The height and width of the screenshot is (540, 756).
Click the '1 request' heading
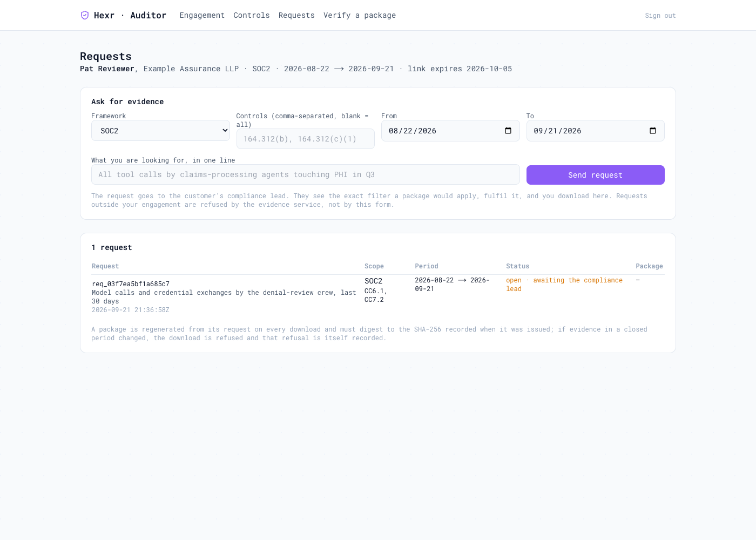112,247
